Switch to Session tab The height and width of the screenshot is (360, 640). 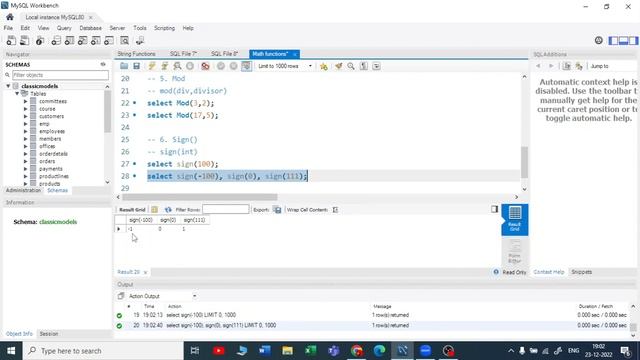[49, 334]
